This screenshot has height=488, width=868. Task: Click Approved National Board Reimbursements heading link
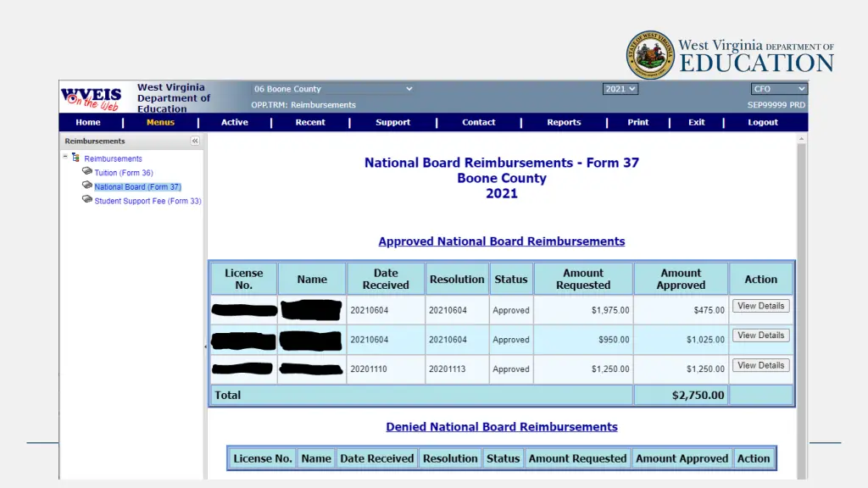[x=502, y=241]
